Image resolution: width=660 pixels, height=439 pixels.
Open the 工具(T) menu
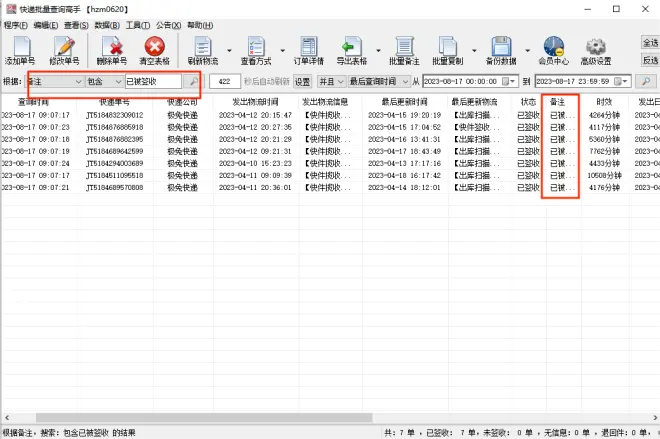click(x=138, y=24)
